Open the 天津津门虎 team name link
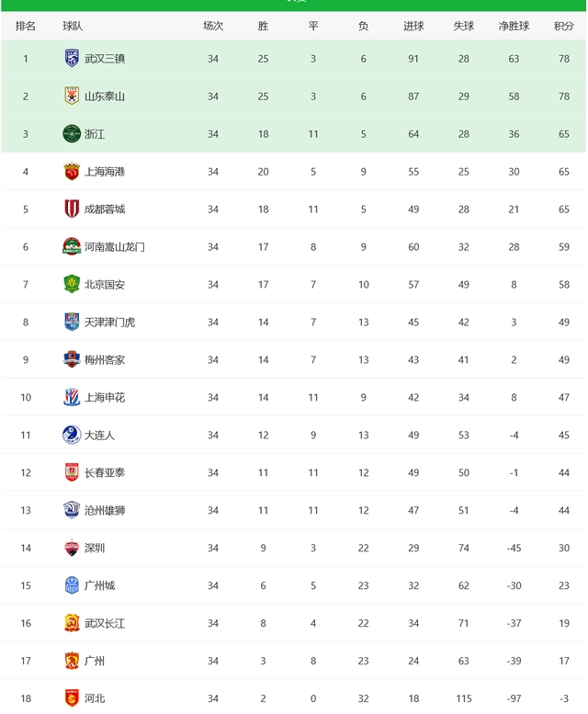Image resolution: width=588 pixels, height=714 pixels. tap(109, 322)
